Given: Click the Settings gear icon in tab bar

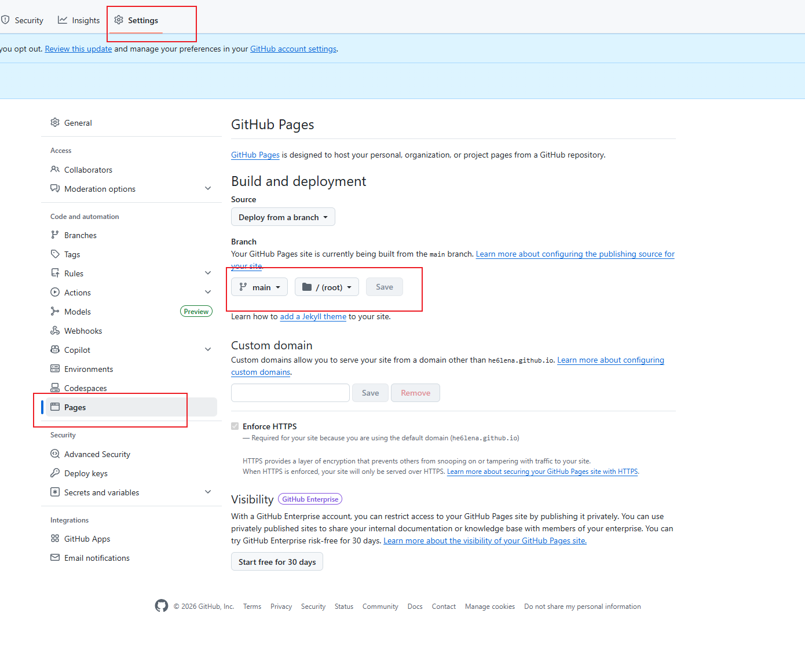Looking at the screenshot, I should click(119, 20).
